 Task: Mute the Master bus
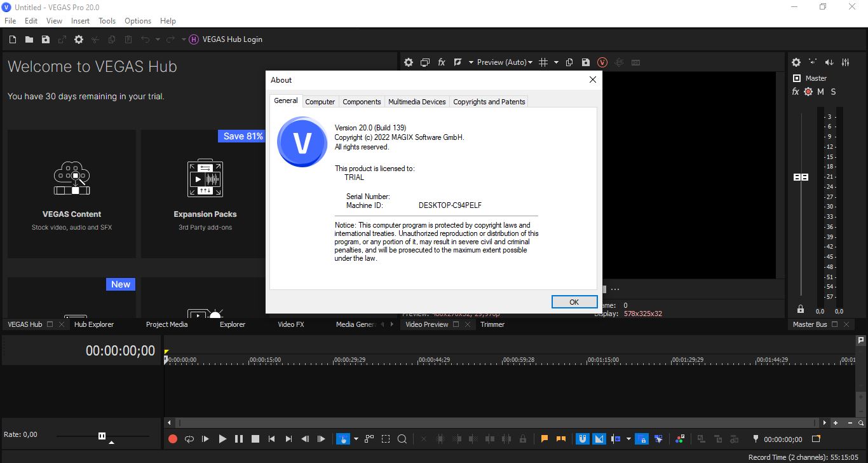(x=820, y=92)
